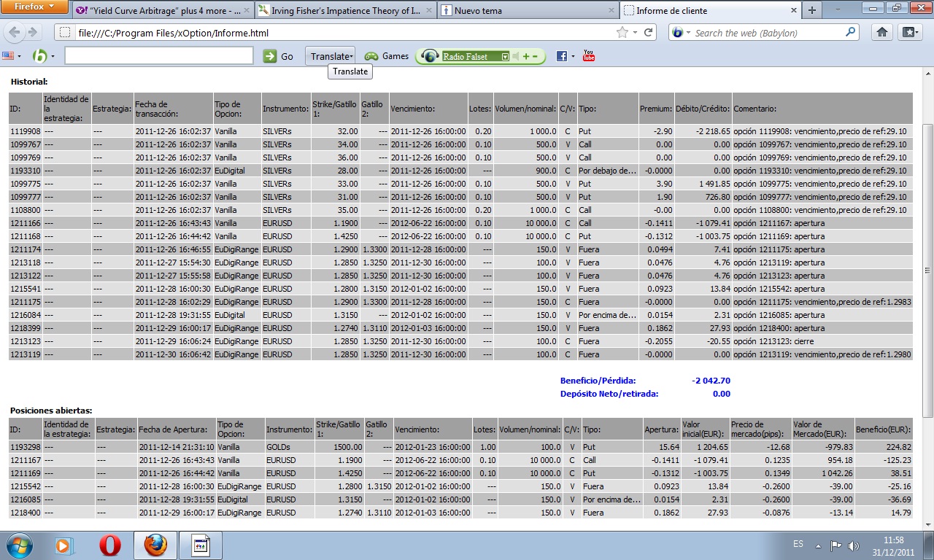This screenshot has height=560, width=934.
Task: Expand the Facebook dropdown arrow
Action: tap(572, 56)
